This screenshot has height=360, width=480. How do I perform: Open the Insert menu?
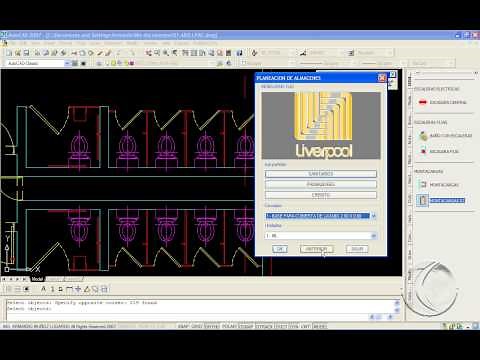click(x=49, y=43)
